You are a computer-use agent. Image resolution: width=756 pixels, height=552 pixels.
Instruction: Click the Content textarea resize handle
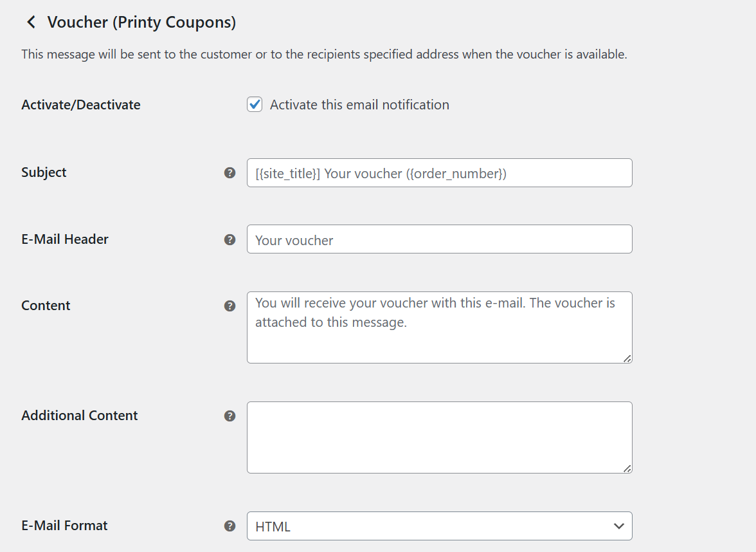(627, 358)
